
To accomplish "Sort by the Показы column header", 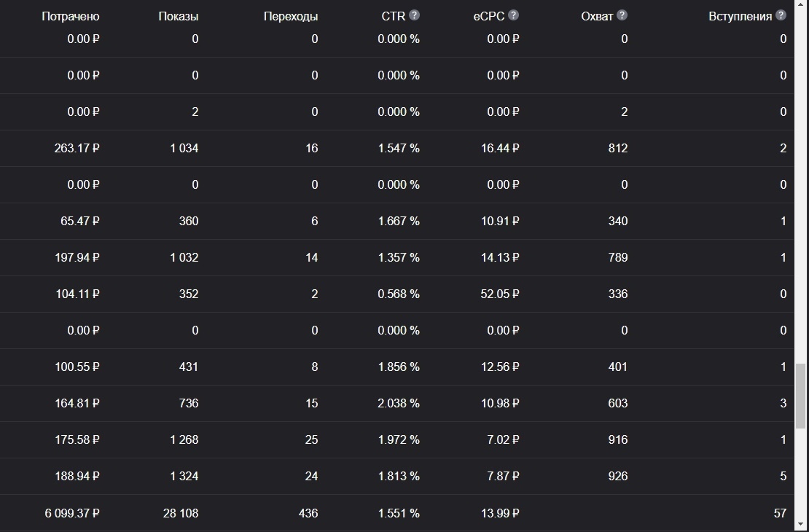I will click(x=179, y=17).
